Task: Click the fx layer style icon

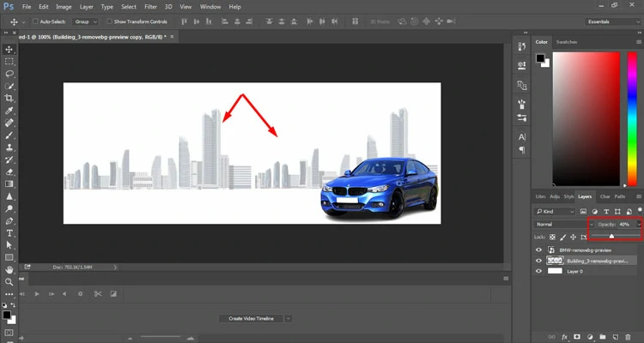Action: [x=565, y=336]
